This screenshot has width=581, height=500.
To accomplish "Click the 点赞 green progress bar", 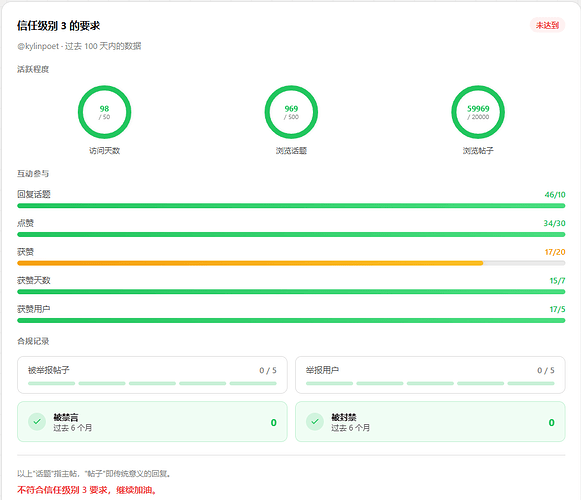I will (291, 234).
